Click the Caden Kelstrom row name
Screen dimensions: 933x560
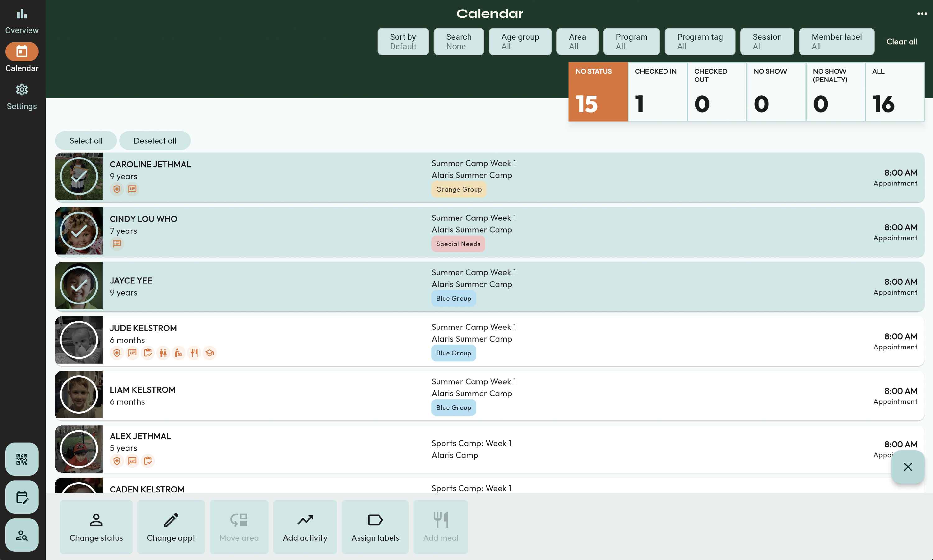tap(147, 489)
